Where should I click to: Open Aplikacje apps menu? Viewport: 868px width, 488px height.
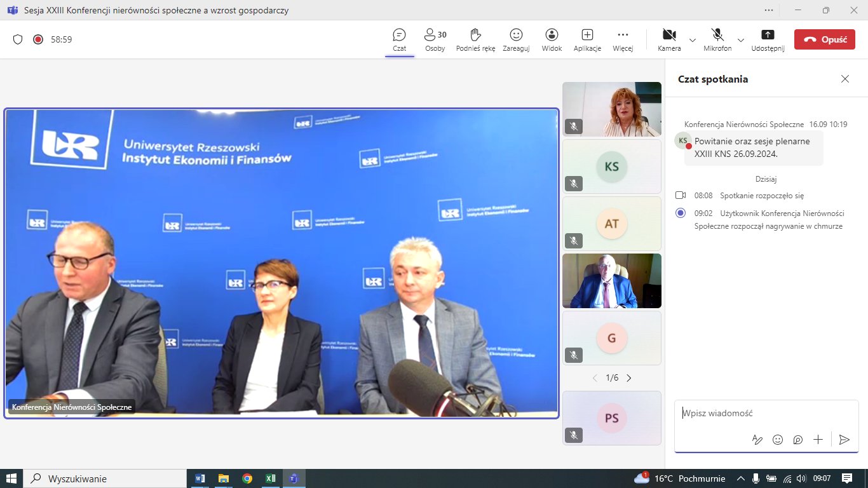(587, 39)
